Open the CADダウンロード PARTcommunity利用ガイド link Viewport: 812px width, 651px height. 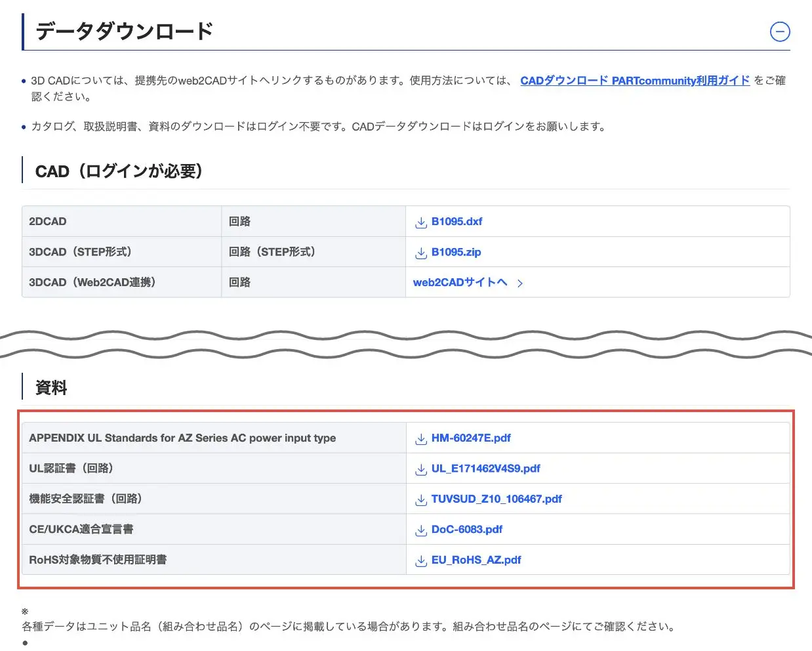click(x=634, y=81)
